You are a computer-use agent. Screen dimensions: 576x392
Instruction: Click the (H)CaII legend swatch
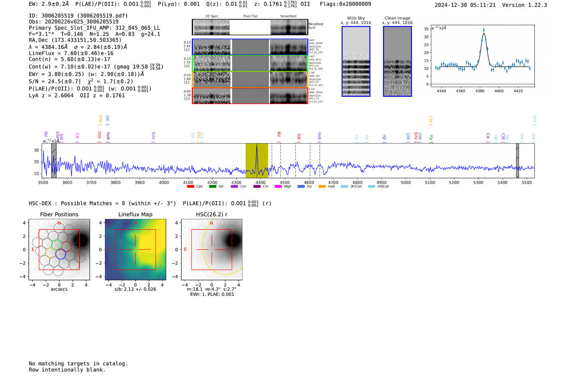pyautogui.click(x=372, y=186)
